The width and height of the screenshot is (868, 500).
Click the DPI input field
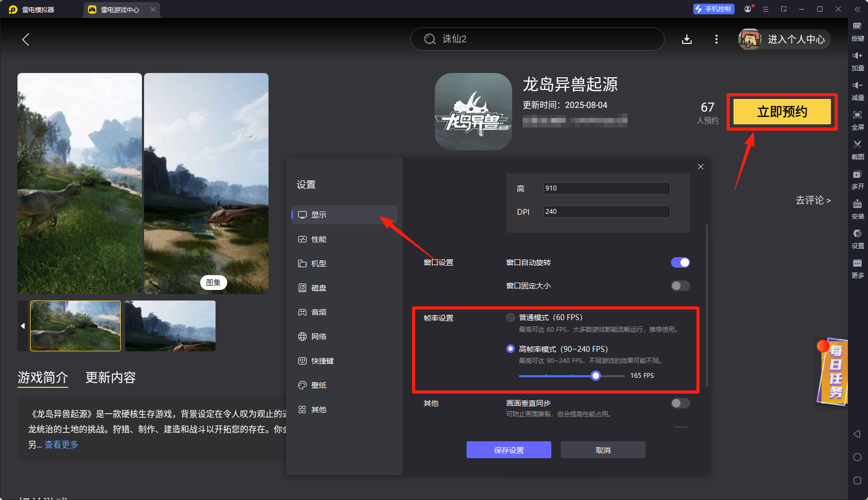607,212
